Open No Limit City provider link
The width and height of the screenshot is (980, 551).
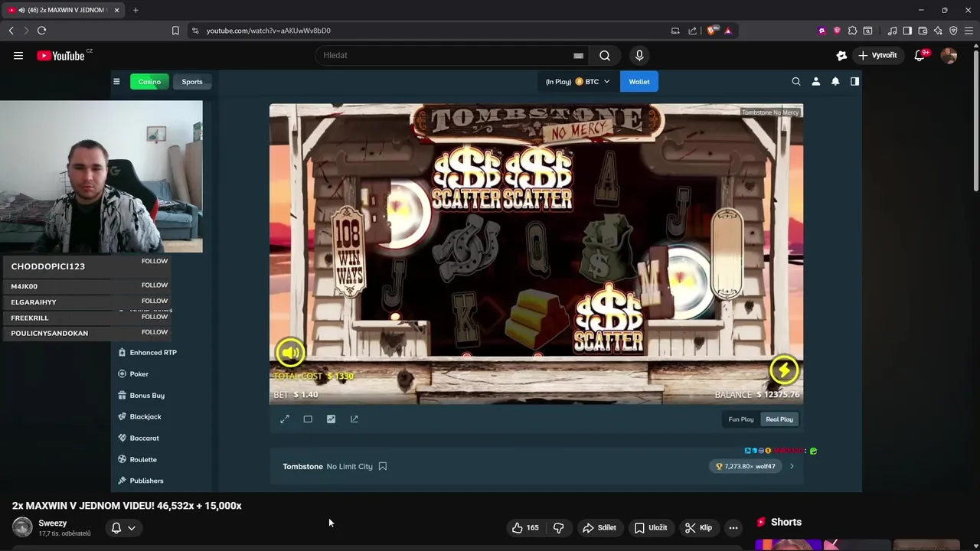click(349, 466)
